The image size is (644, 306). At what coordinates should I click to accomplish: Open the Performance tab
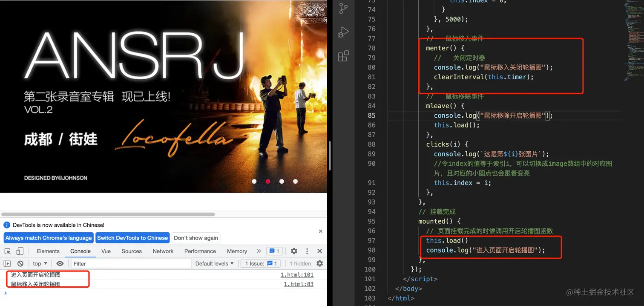pyautogui.click(x=200, y=251)
